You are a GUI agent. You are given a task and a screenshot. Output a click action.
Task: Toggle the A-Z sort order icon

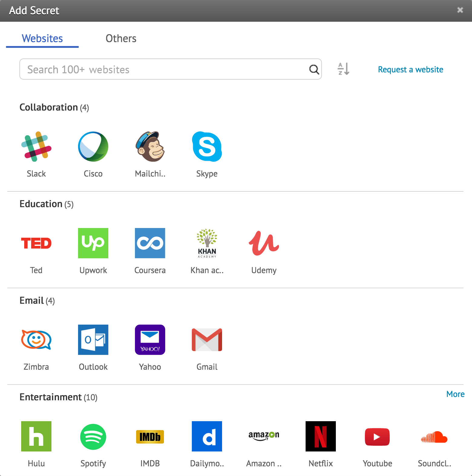[343, 69]
